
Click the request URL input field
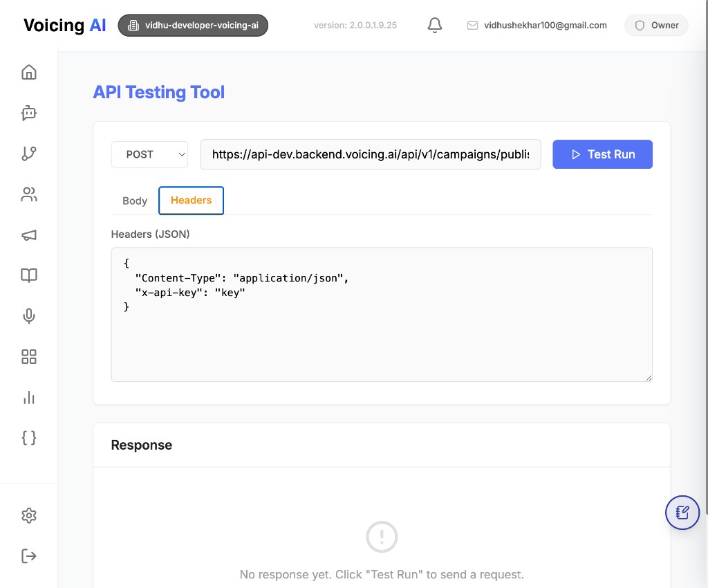[x=371, y=154]
